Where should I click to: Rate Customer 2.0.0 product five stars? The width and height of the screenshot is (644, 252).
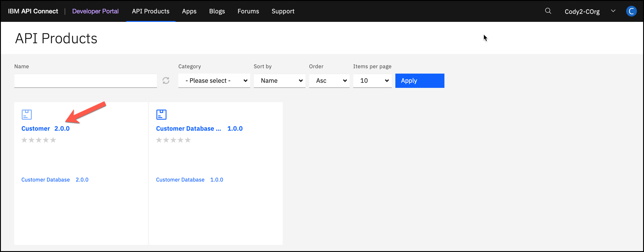[53, 140]
